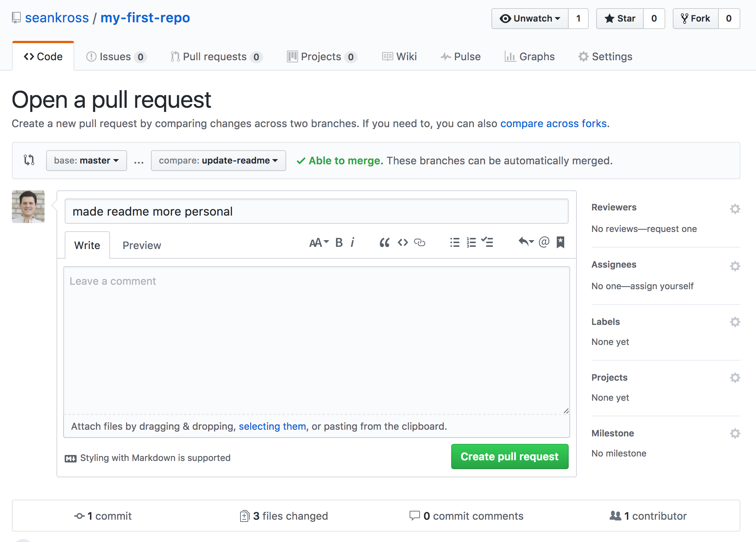Image resolution: width=756 pixels, height=542 pixels.
Task: Add a numbered list
Action: [471, 243]
